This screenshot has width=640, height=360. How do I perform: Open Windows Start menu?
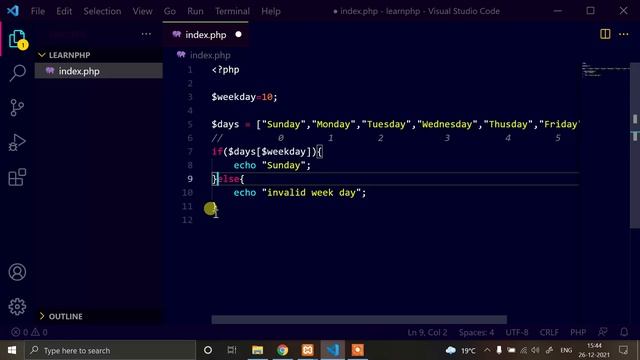(x=12, y=350)
